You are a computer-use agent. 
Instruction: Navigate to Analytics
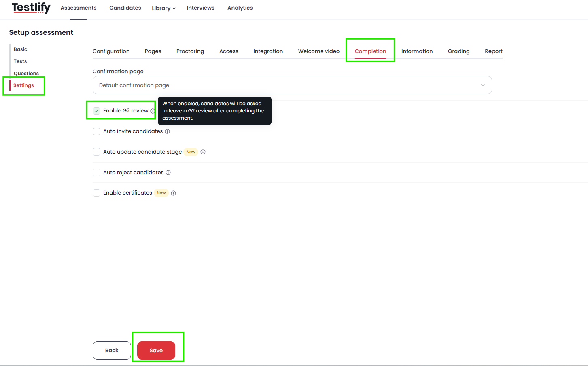coord(240,8)
